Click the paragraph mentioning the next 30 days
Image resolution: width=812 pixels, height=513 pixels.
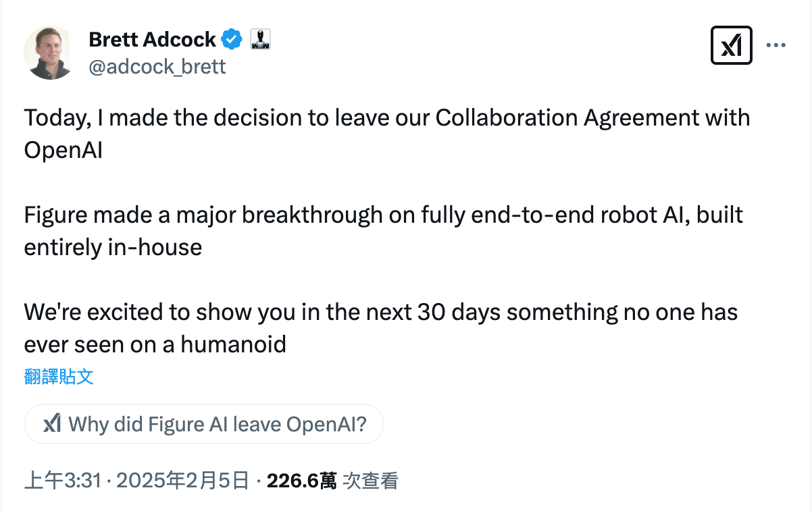click(x=381, y=328)
